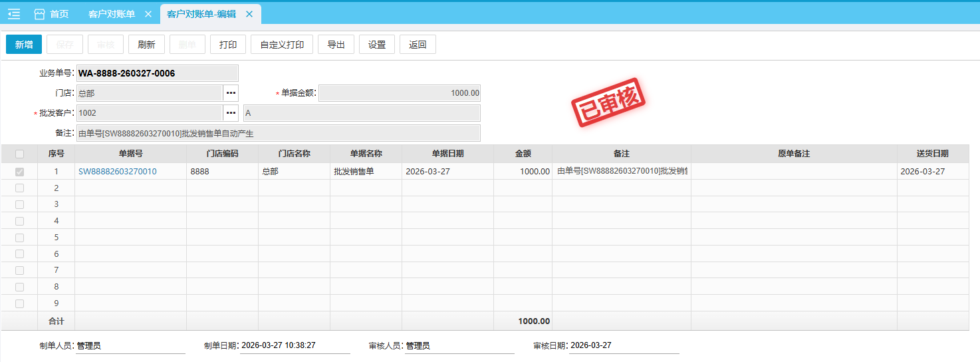
Task: Close the 客户对账单 tab
Action: tap(148, 14)
